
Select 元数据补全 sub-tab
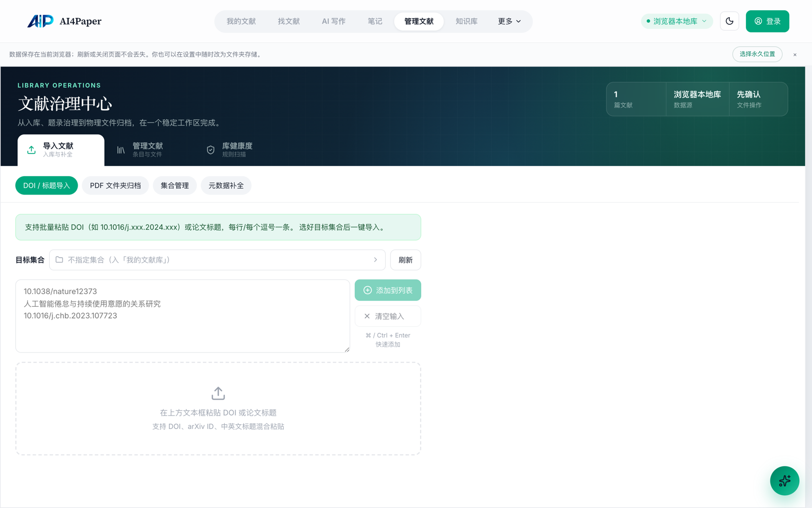[x=226, y=185]
